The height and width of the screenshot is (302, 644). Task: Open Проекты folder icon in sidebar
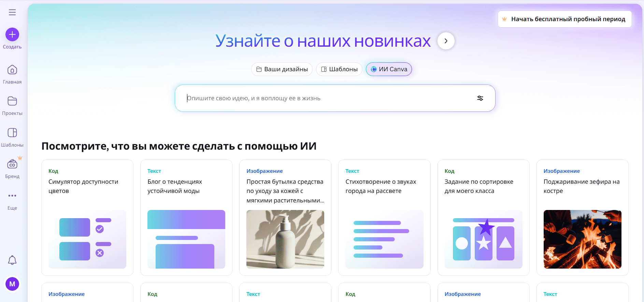(12, 101)
